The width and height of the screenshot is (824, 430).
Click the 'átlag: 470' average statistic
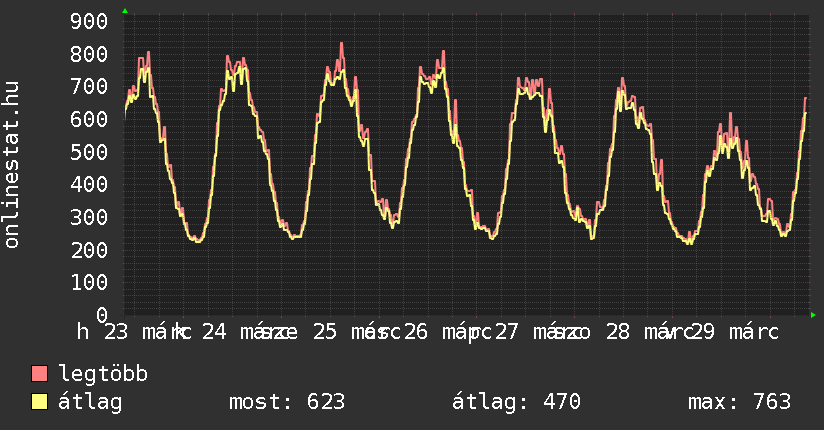click(516, 403)
